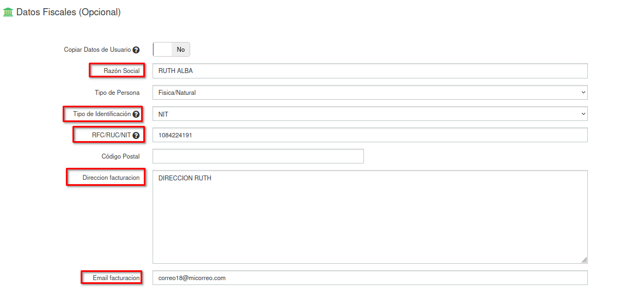Toggle the Copiar Datos de Usuario switch
Viewport: 644px width, 291px height.
coord(171,50)
